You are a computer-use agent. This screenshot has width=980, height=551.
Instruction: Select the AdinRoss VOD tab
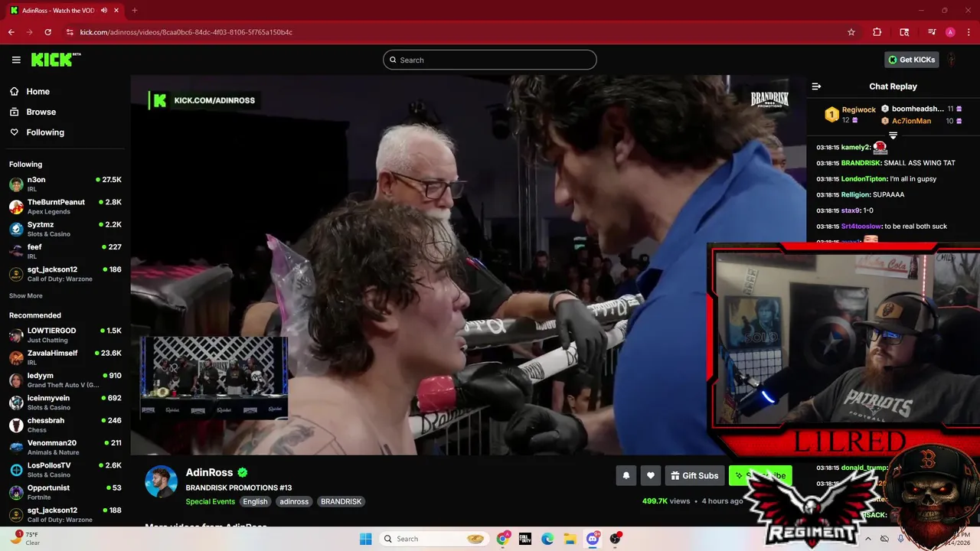pyautogui.click(x=64, y=10)
